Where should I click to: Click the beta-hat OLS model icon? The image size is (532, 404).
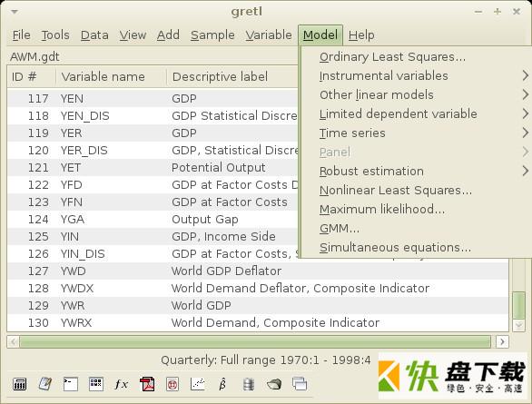(222, 384)
